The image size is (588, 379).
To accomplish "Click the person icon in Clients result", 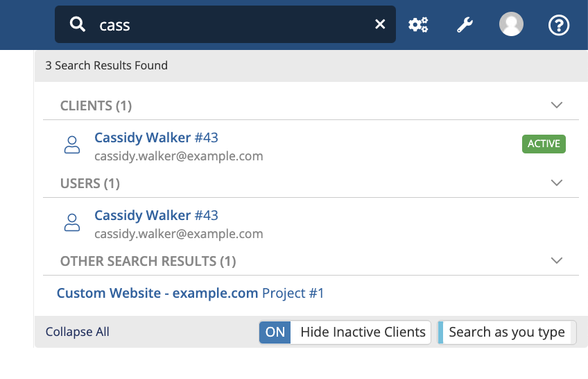I will tap(72, 145).
